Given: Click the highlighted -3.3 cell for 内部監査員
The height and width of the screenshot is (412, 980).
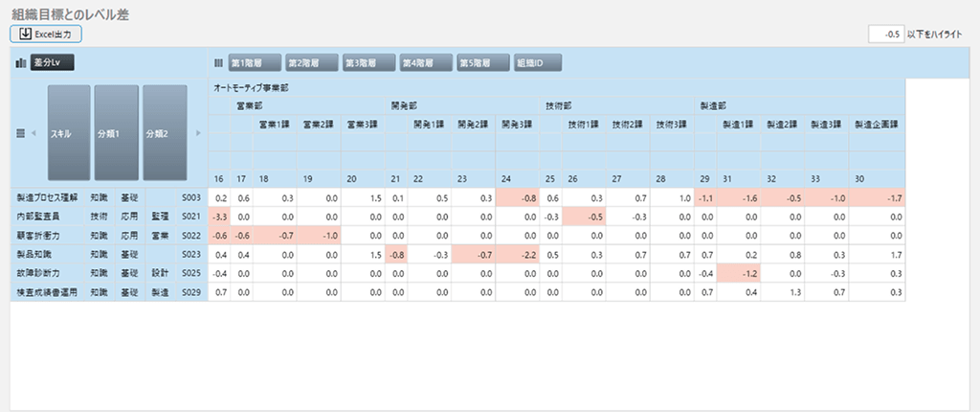Looking at the screenshot, I should point(219,217).
